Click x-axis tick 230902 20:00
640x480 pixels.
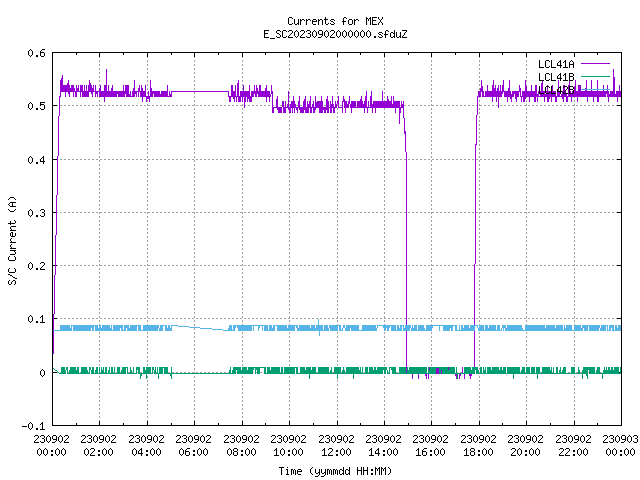[x=526, y=445]
